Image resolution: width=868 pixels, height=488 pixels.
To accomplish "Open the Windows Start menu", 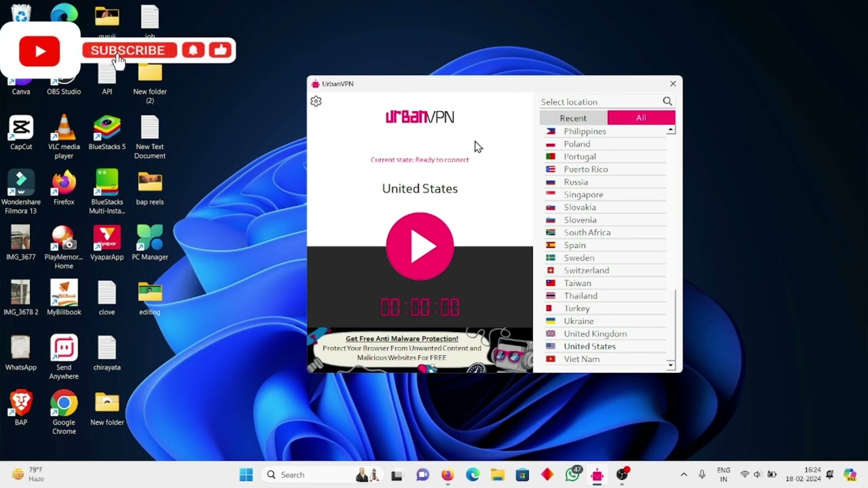I will [246, 474].
